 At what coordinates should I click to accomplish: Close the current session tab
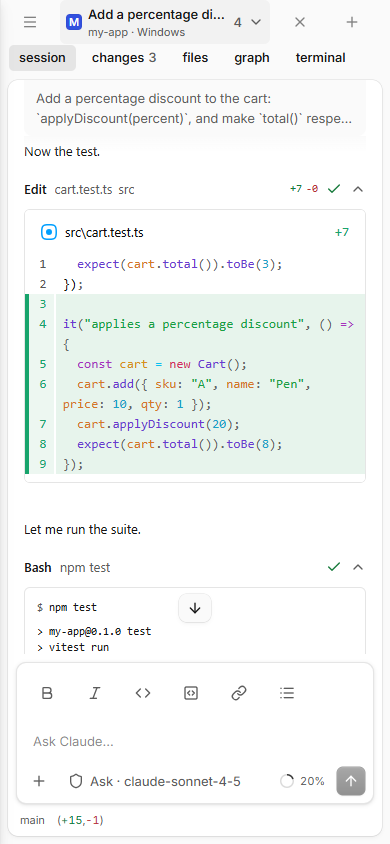(300, 22)
